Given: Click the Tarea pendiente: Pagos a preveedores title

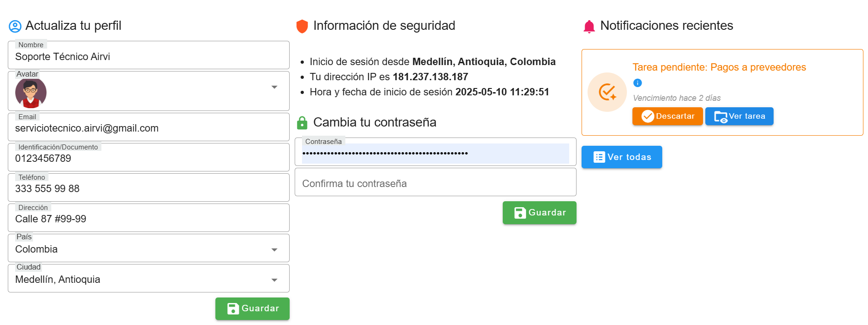Looking at the screenshot, I should point(719,67).
